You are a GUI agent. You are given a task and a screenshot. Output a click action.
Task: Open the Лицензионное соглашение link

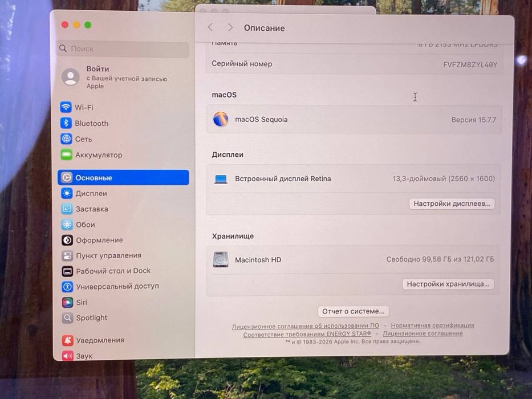pyautogui.click(x=423, y=333)
